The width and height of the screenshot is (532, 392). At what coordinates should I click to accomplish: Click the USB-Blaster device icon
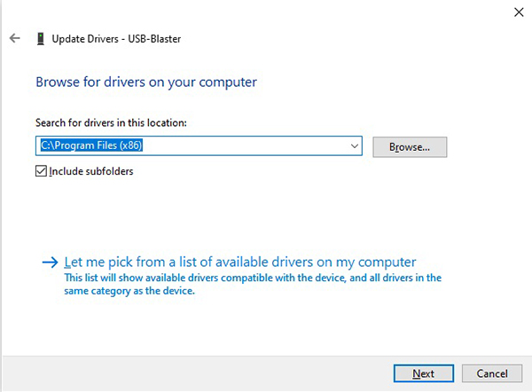(41, 39)
